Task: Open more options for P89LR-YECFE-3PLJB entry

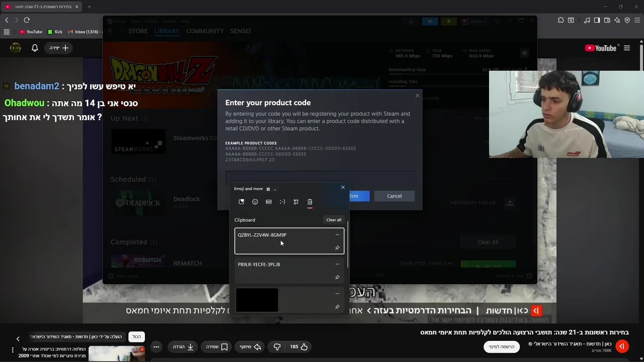Action: tap(337, 264)
